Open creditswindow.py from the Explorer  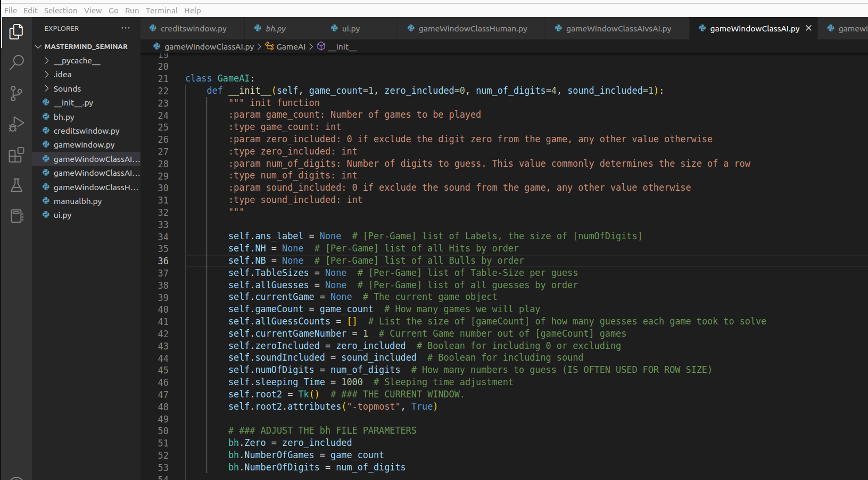tap(87, 131)
